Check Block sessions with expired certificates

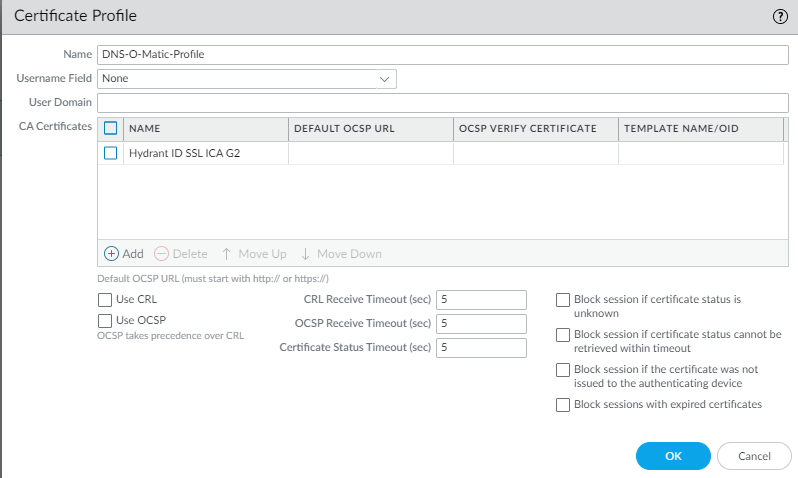pyautogui.click(x=563, y=405)
